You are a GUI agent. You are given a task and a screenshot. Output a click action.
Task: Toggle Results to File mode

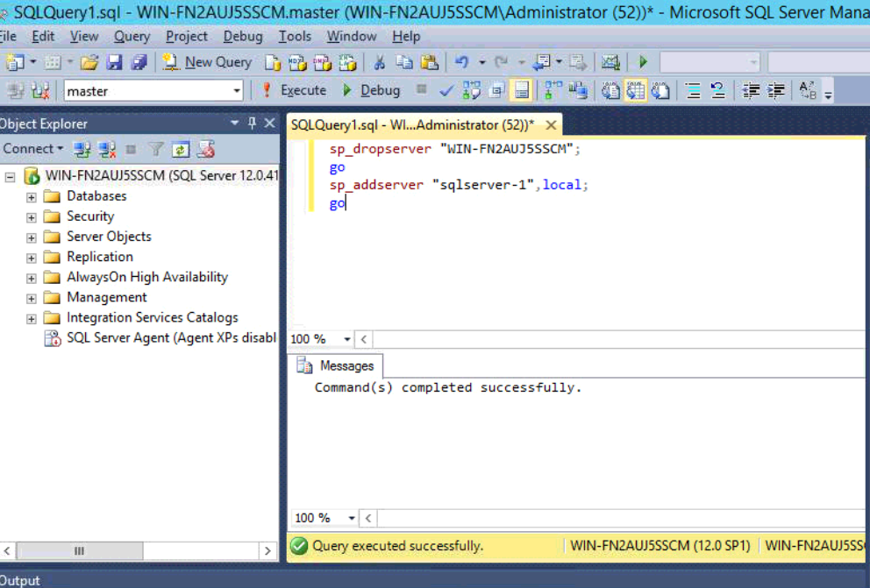[660, 90]
